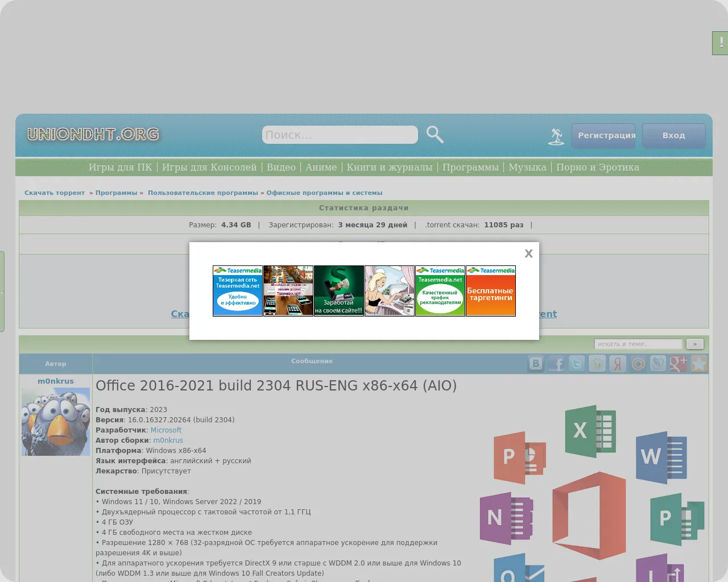Viewport: 728px width, 582px height.
Task: Open Книги и журналы menu
Action: coord(390,167)
